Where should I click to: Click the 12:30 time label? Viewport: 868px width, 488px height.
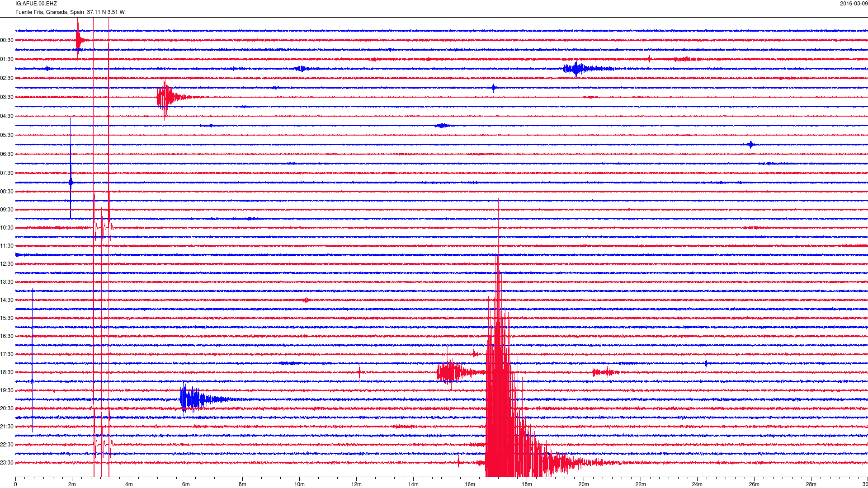point(7,264)
